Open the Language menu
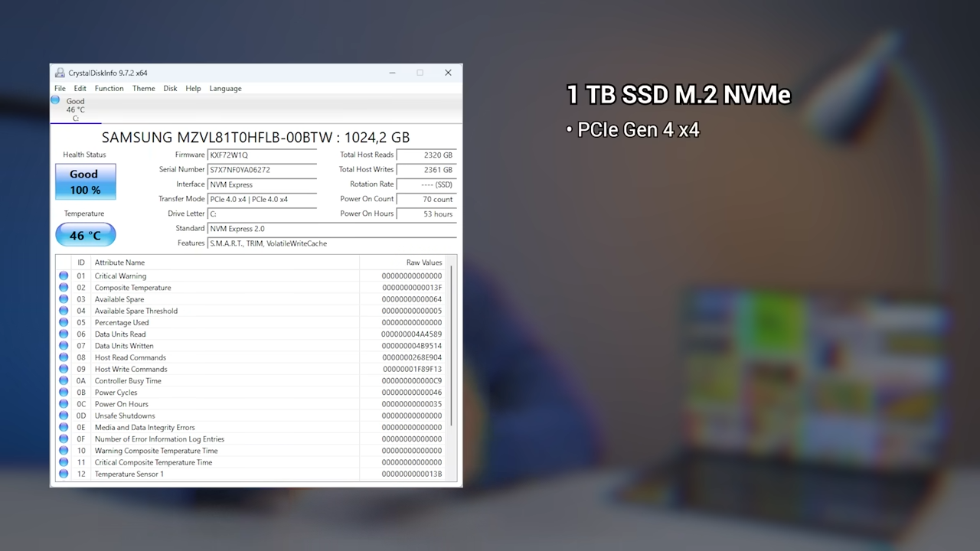The height and width of the screenshot is (551, 980). (225, 88)
